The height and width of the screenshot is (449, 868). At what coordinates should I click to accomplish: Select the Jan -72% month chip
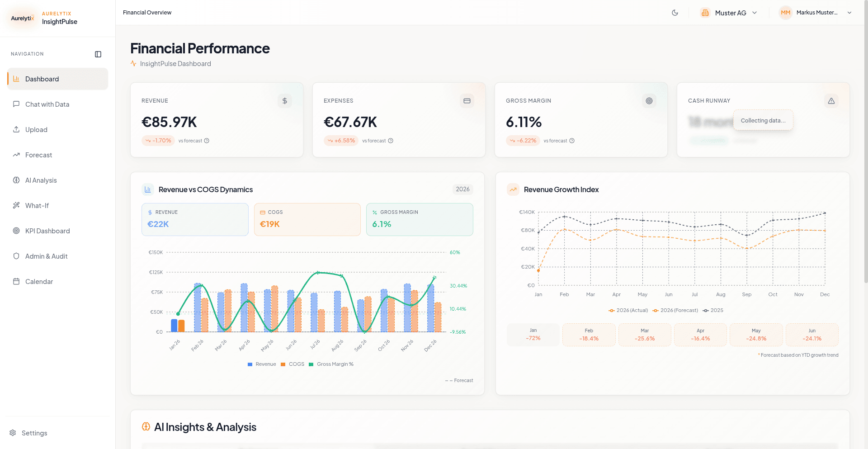533,335
